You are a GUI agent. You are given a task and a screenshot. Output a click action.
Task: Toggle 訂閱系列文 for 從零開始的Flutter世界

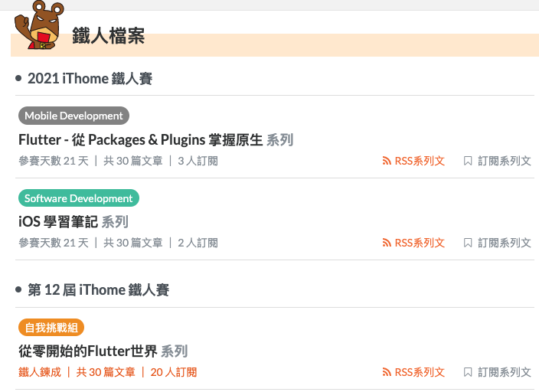pos(505,372)
